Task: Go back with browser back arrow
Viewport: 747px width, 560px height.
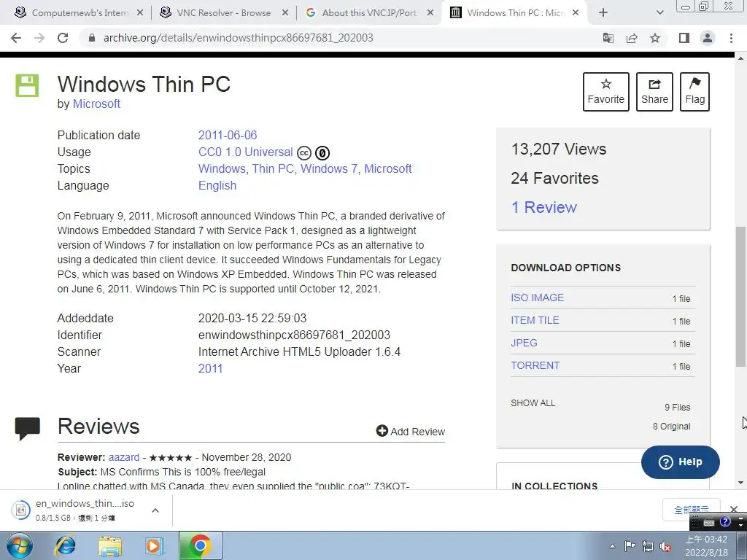Action: pyautogui.click(x=16, y=38)
